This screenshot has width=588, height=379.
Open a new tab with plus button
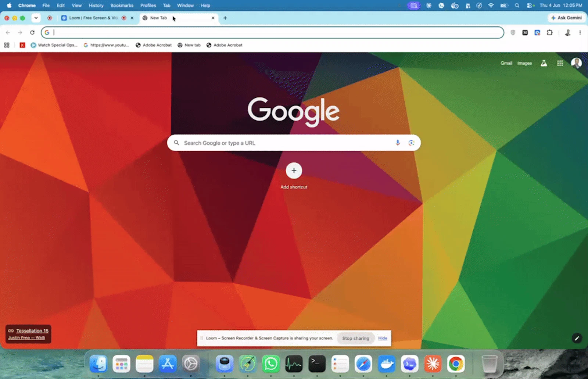(225, 18)
